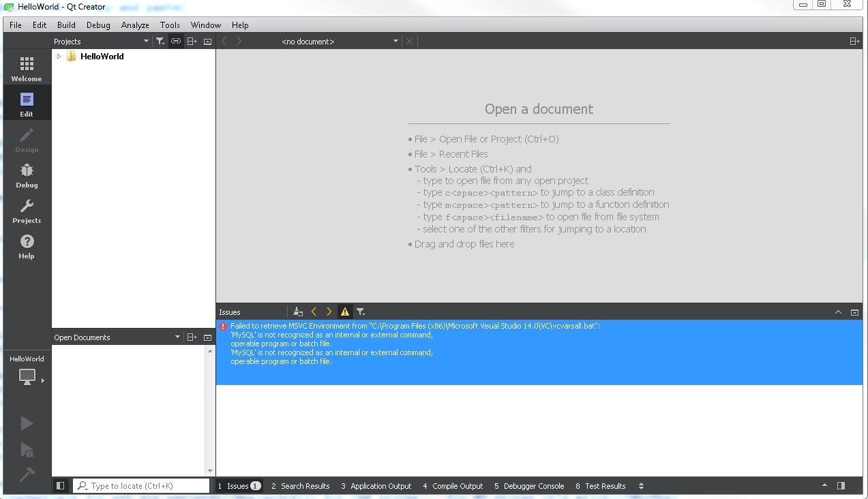Image resolution: width=868 pixels, height=499 pixels.
Task: Open the Edit menu
Action: pyautogui.click(x=40, y=25)
